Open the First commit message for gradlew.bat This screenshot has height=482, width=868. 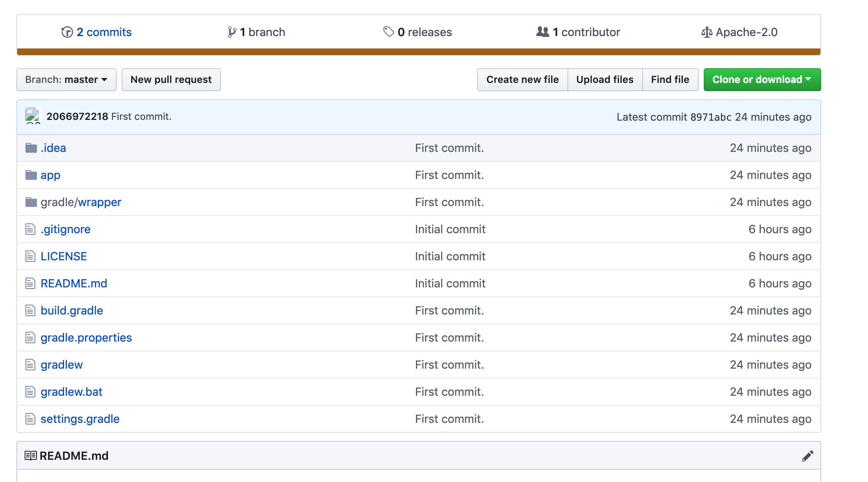(449, 392)
